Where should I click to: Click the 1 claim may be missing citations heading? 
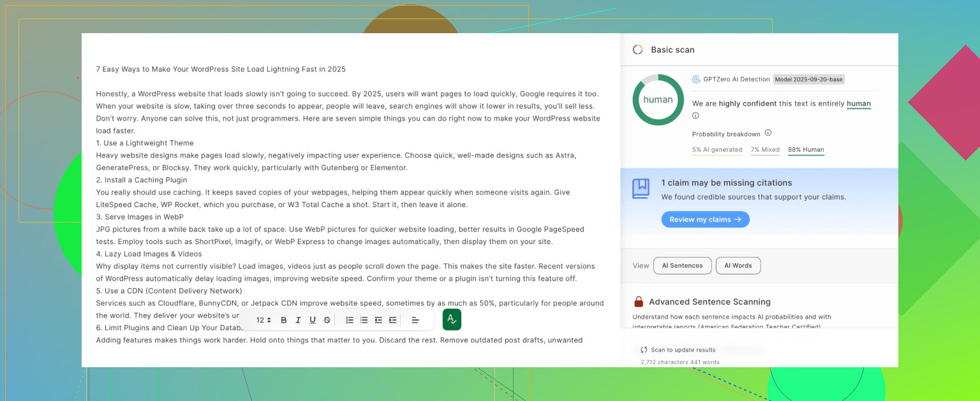click(727, 183)
